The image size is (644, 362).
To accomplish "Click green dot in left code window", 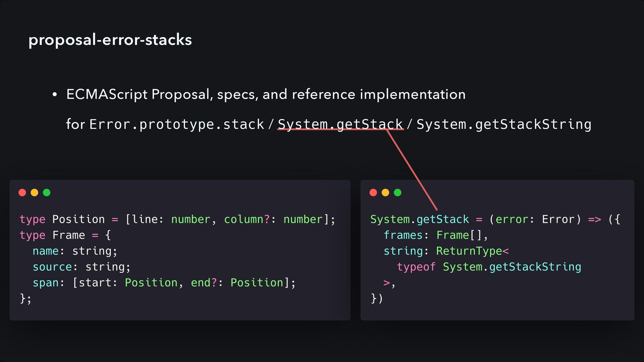I will click(x=47, y=192).
